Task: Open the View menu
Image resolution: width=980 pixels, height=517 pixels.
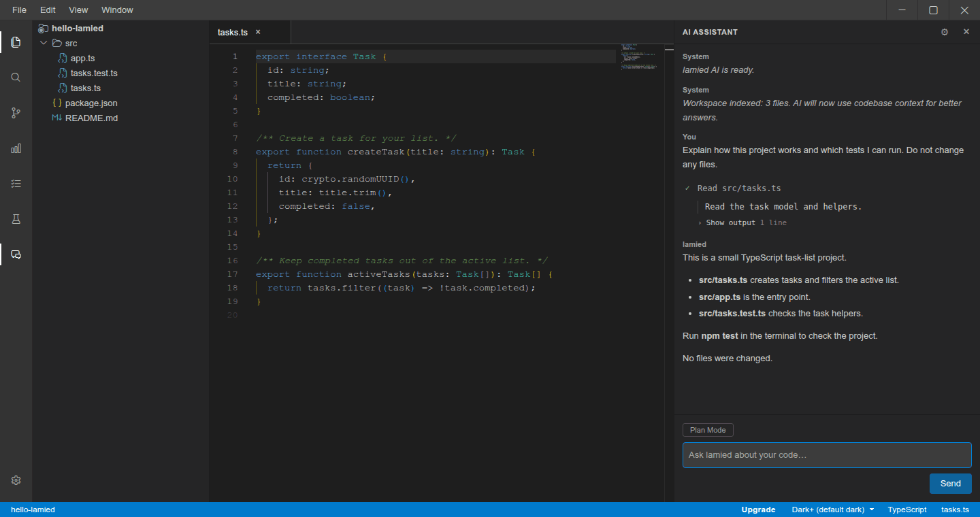Action: 78,10
